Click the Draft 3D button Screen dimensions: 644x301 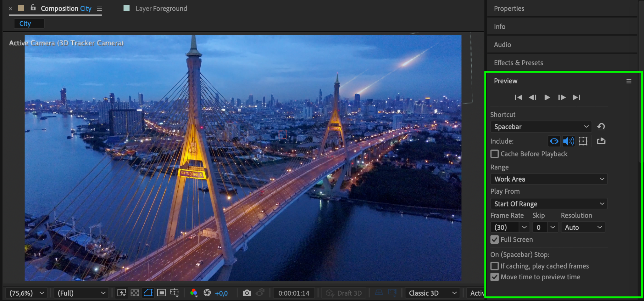pos(344,293)
